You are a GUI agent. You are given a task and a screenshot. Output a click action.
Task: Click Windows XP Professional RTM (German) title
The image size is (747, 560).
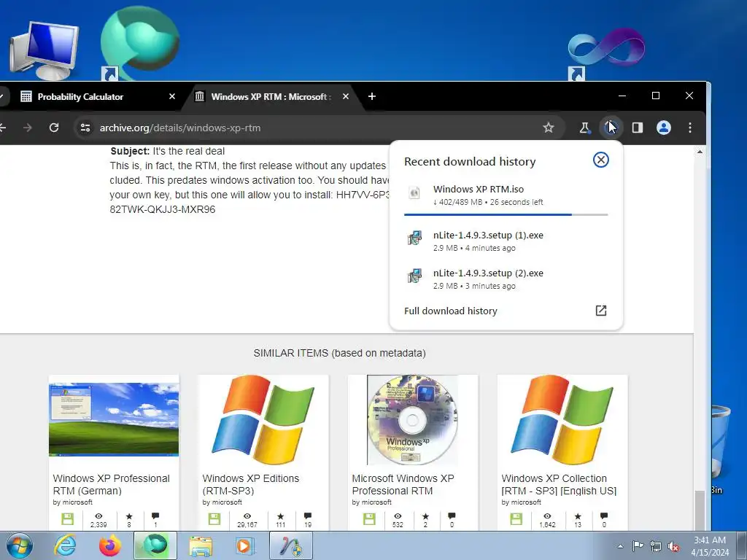point(111,484)
